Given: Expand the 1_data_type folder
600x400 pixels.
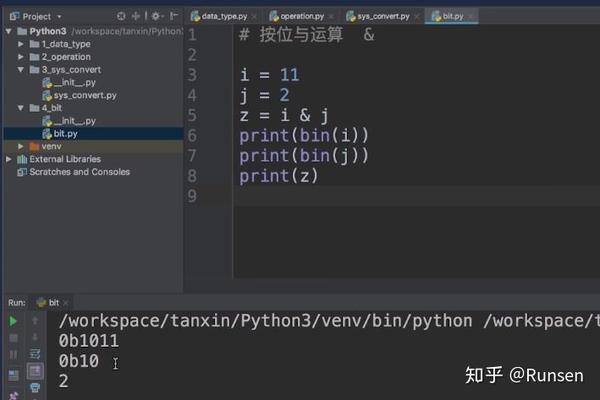Looking at the screenshot, I should click(21, 44).
